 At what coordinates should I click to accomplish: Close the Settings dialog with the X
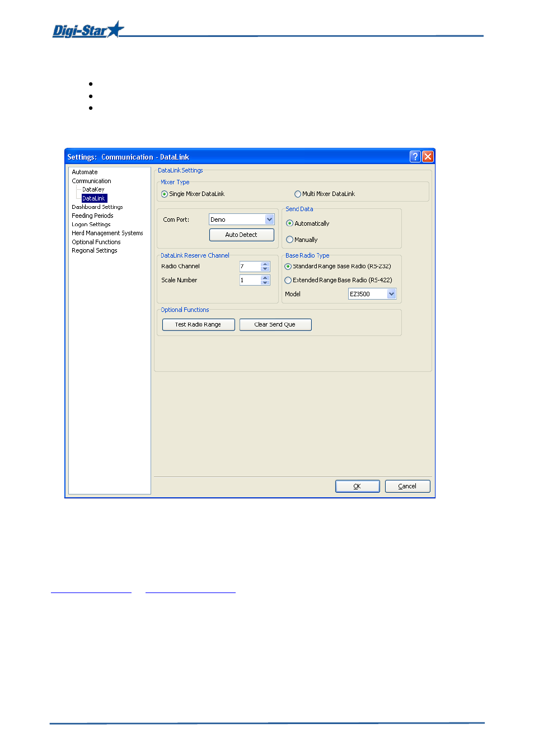click(x=428, y=157)
